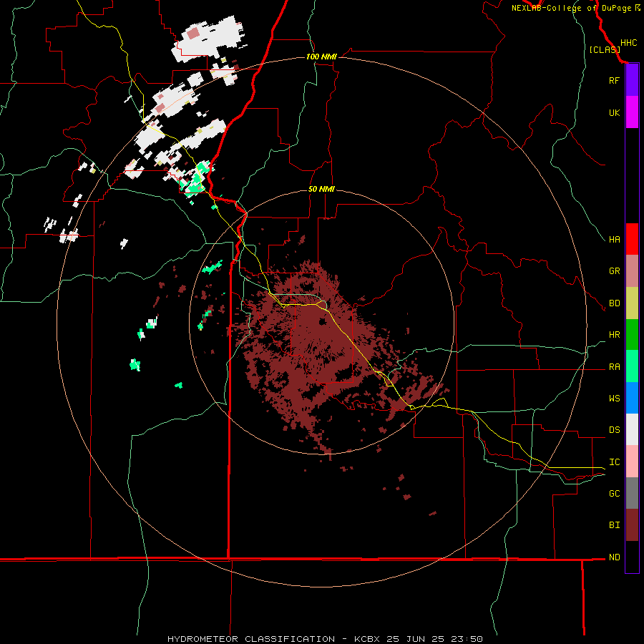The width and height of the screenshot is (644, 644).
Task: Click the GC gray legend swatch
Action: 632,493
